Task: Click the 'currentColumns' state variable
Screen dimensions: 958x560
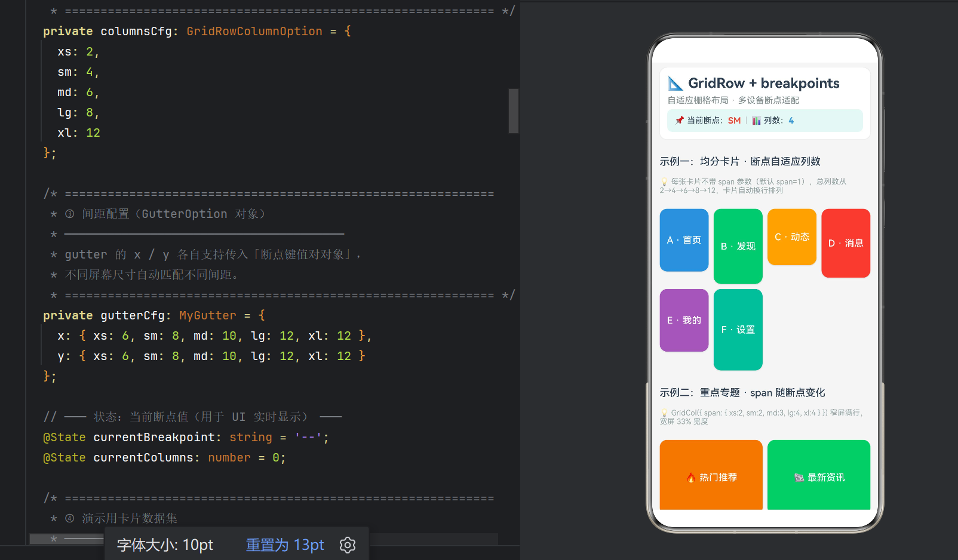Action: click(x=143, y=457)
